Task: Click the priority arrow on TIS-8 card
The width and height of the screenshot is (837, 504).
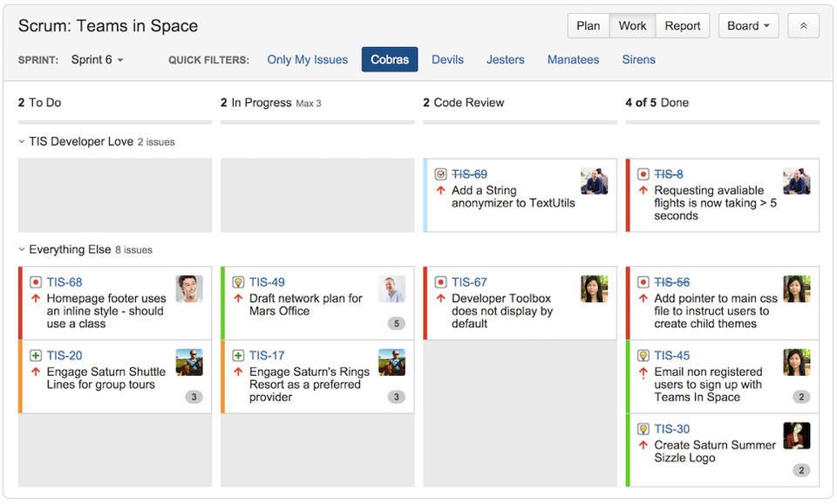Action: [643, 190]
